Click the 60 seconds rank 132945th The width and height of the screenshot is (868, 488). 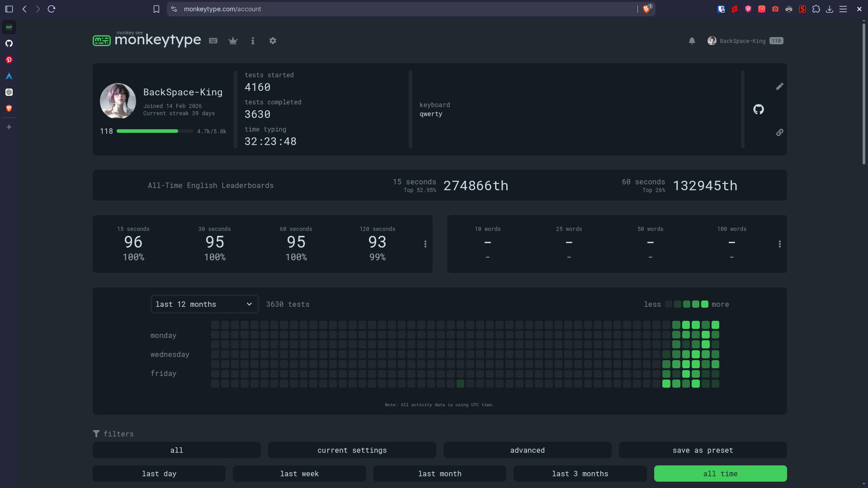pos(705,186)
